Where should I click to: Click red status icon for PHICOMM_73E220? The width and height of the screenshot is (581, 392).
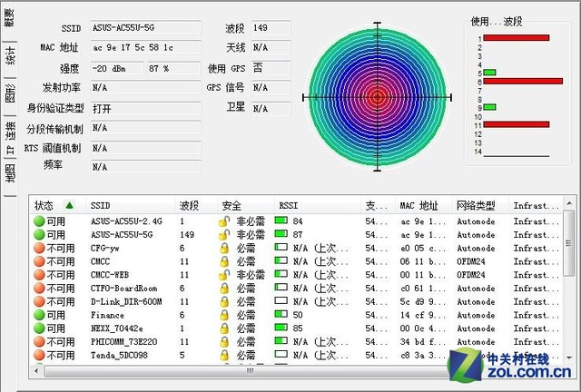tap(39, 341)
